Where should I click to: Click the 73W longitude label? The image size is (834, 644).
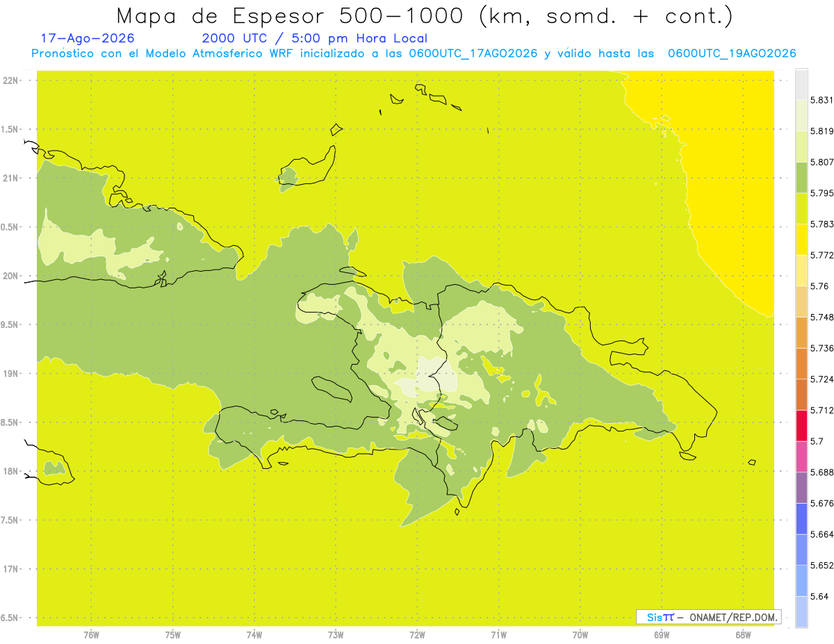click(x=336, y=635)
